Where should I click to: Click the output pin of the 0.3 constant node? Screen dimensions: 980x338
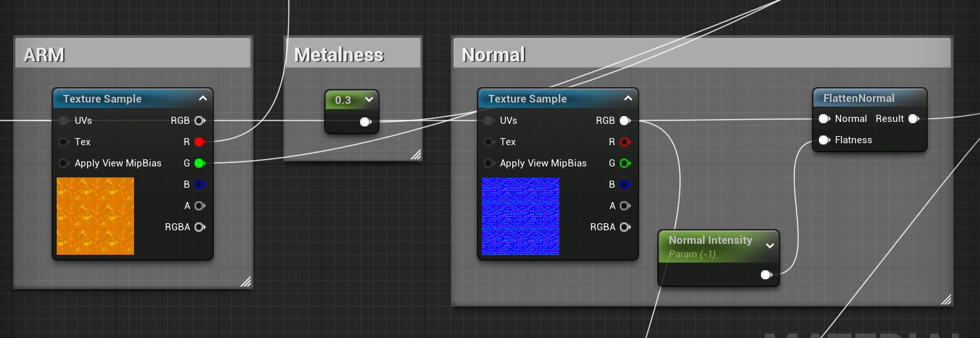pyautogui.click(x=365, y=121)
